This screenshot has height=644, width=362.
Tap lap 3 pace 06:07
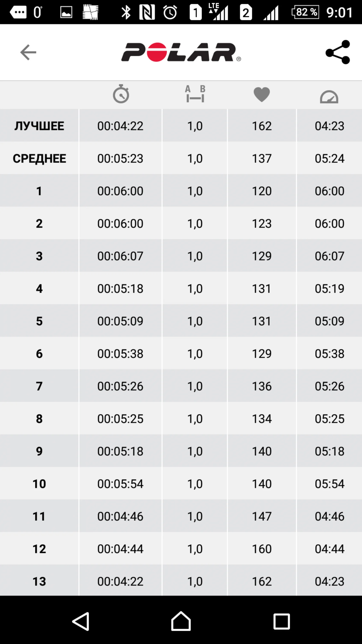329,256
